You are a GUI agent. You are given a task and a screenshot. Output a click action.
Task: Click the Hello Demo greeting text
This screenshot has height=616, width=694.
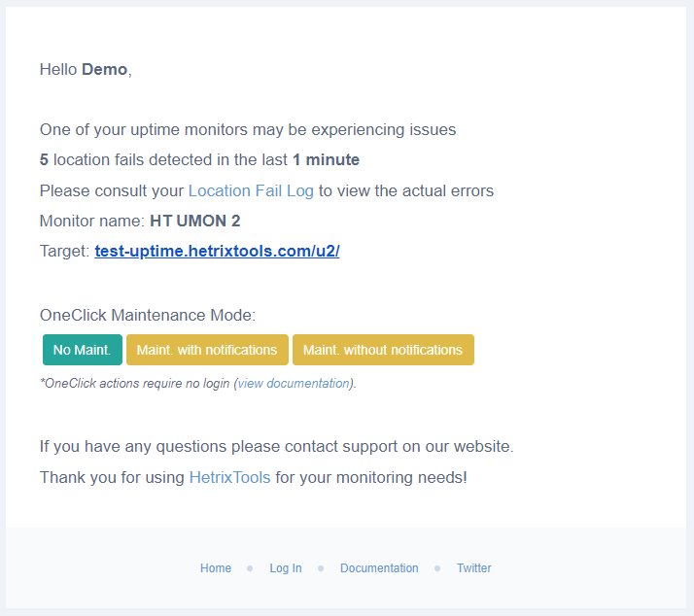tap(86, 70)
